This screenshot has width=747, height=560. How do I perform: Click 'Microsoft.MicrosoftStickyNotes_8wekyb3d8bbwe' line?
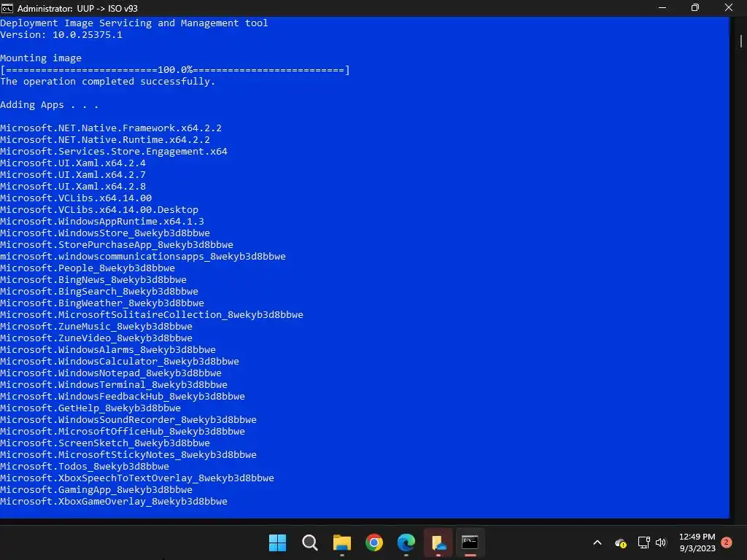pyautogui.click(x=128, y=455)
